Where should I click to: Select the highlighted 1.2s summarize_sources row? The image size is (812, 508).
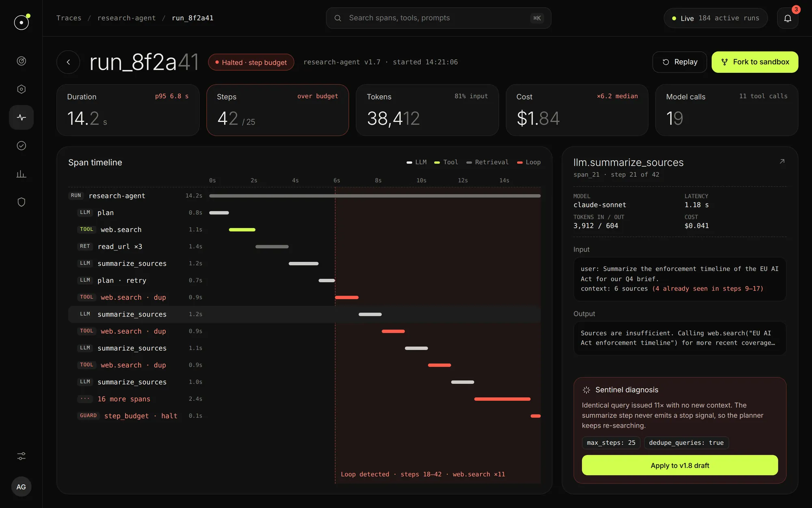pos(304,314)
